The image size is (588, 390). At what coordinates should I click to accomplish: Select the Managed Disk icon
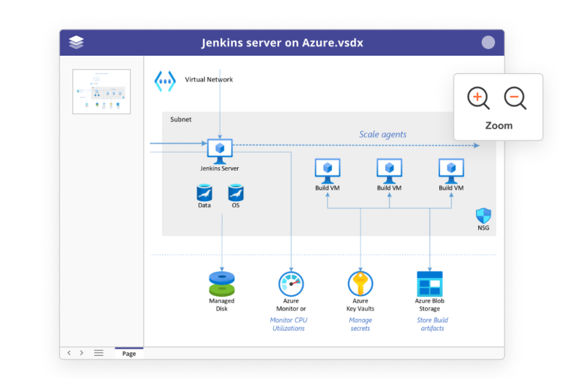coord(222,282)
